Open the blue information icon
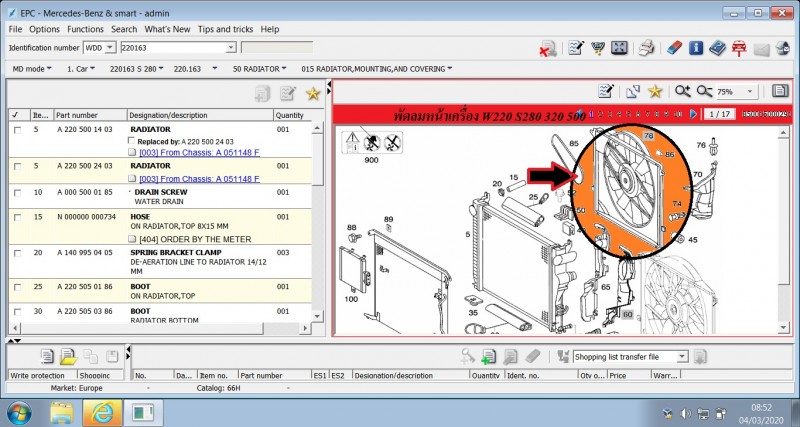800x427 pixels. pos(696,48)
